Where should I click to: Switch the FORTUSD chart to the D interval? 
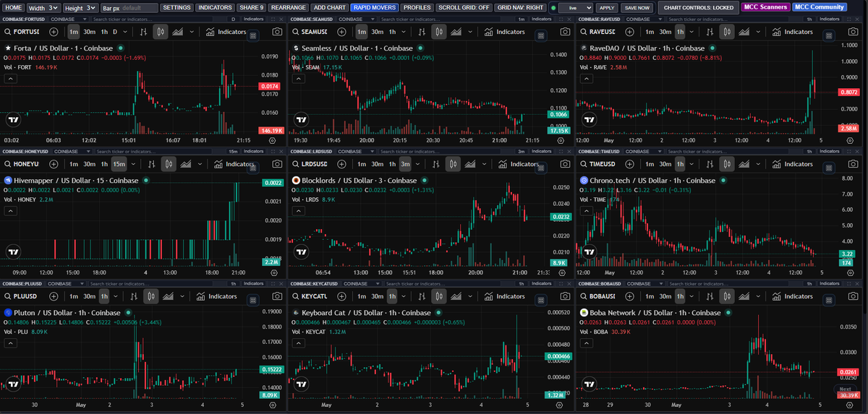coord(115,33)
